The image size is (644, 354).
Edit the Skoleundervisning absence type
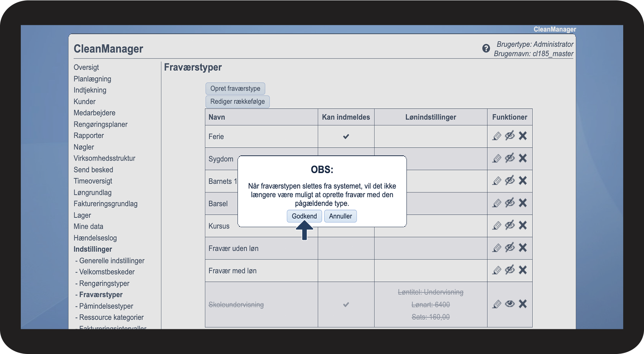(497, 304)
